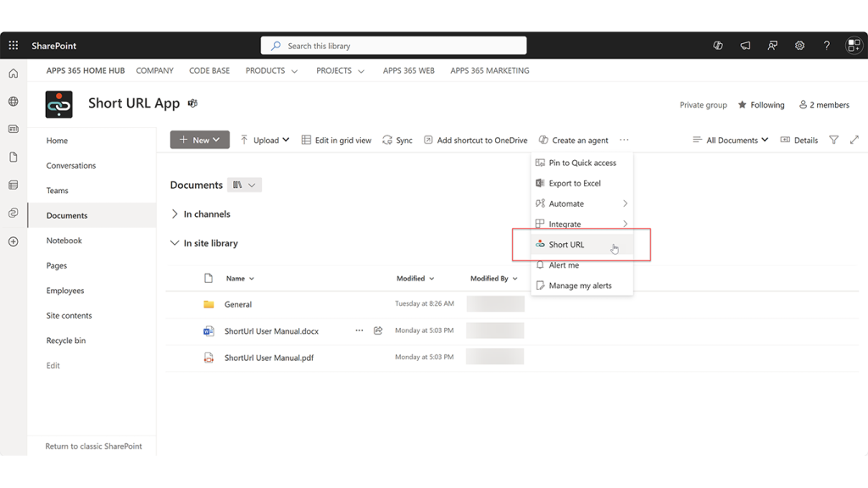This screenshot has width=868, height=488.
Task: Click the file type column header icon
Action: point(209,278)
